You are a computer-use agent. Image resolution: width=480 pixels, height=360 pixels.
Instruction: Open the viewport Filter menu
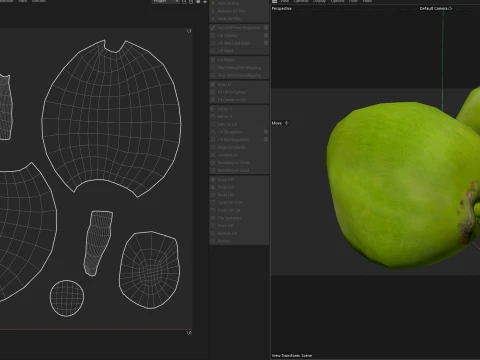tap(353, 1)
